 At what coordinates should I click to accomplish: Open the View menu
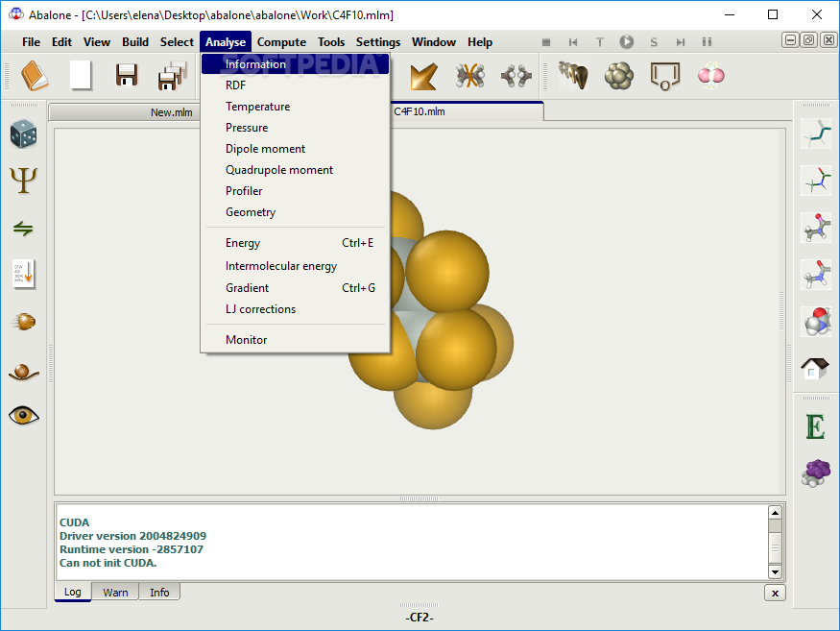(x=96, y=42)
